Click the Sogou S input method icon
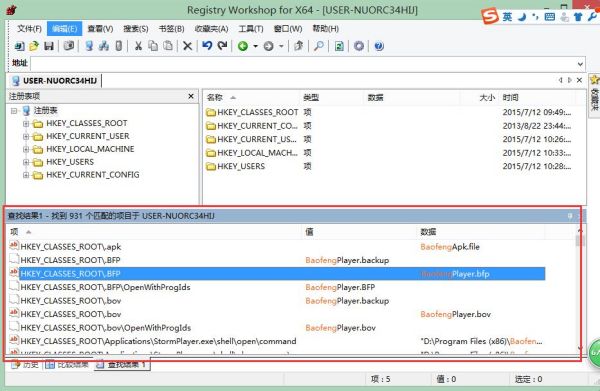Image resolution: width=600 pixels, height=391 pixels. point(490,16)
